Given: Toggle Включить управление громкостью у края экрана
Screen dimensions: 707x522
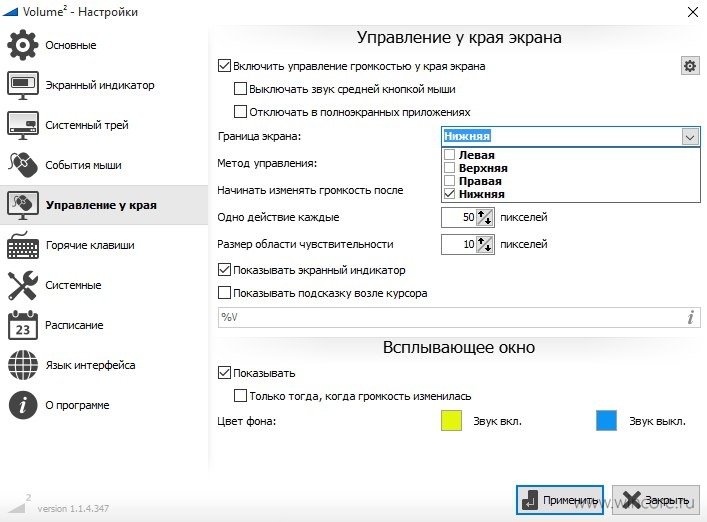Looking at the screenshot, I should click(x=224, y=66).
